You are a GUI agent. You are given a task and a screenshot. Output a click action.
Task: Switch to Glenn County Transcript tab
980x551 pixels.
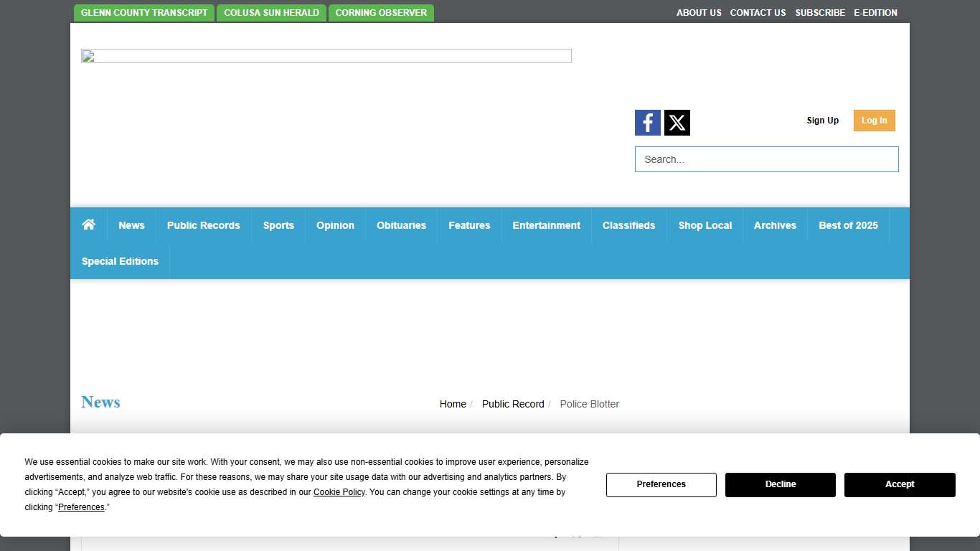pyautogui.click(x=144, y=13)
